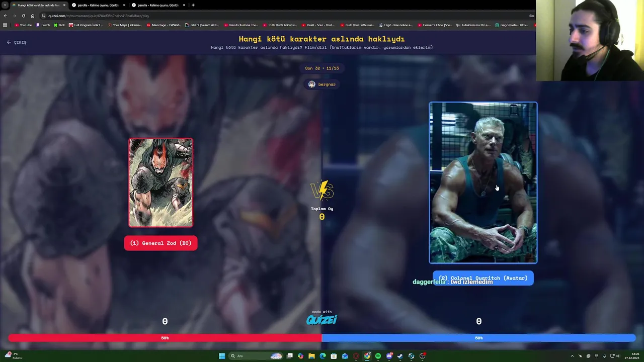Screen dimensions: 644x362
Task: Open Truth Hurts Addictive bookmark
Action: [280, 25]
